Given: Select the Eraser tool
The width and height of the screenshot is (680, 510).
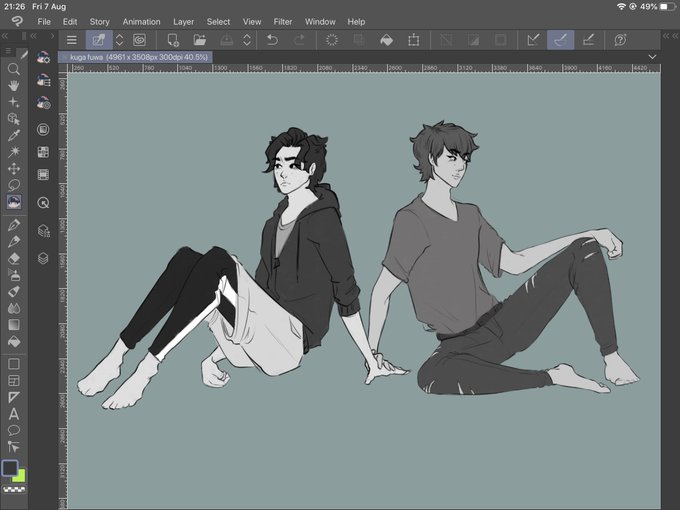Looking at the screenshot, I should [x=14, y=258].
